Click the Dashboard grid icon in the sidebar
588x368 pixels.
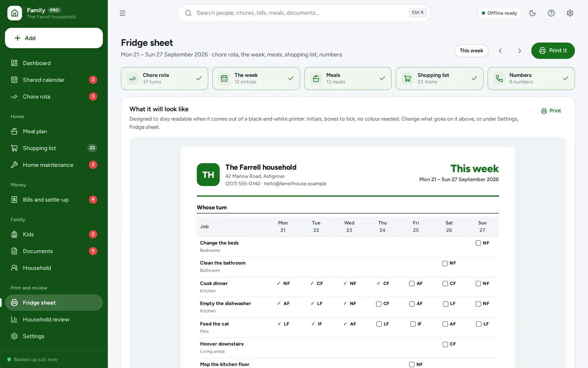pos(14,63)
